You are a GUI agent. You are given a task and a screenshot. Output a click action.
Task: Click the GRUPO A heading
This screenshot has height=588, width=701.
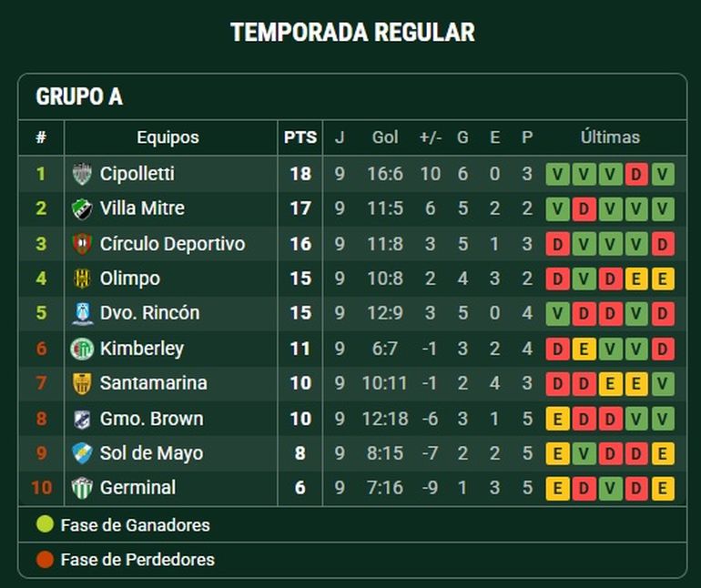tap(79, 96)
